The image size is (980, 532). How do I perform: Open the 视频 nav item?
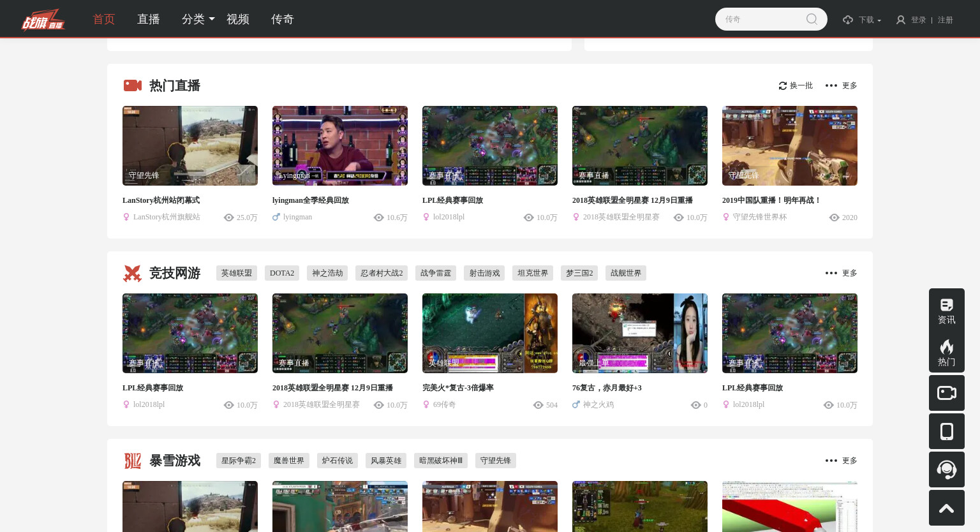238,19
